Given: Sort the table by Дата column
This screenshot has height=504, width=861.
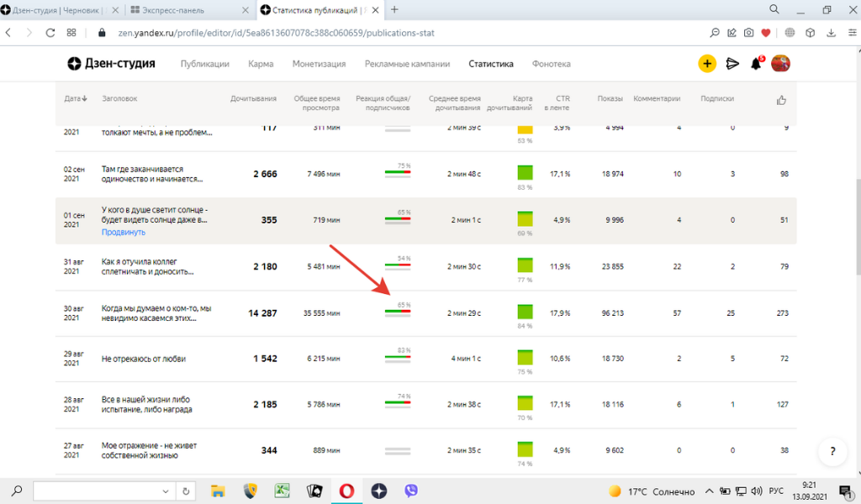Looking at the screenshot, I should 75,99.
